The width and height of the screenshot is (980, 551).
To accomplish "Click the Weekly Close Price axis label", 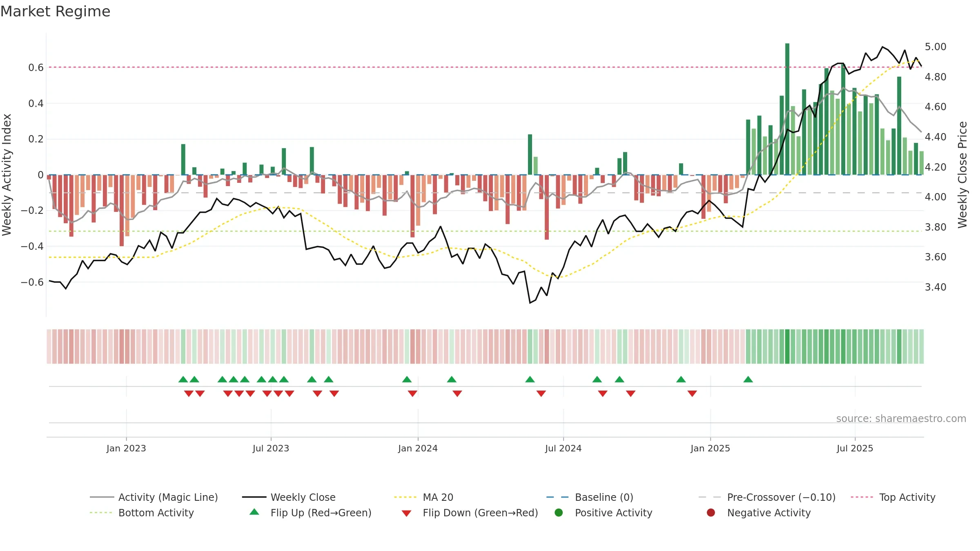I will point(962,175).
